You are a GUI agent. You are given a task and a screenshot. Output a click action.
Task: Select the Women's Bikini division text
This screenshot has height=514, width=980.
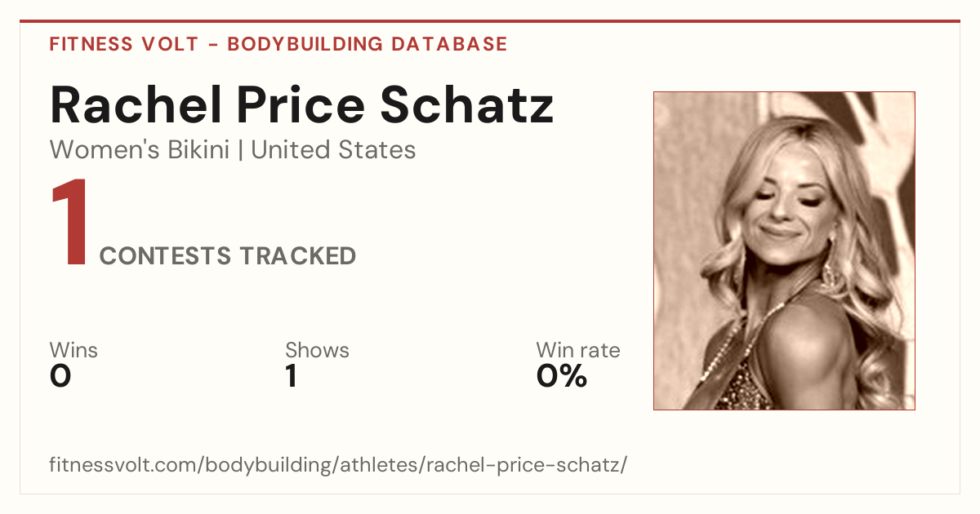(140, 150)
